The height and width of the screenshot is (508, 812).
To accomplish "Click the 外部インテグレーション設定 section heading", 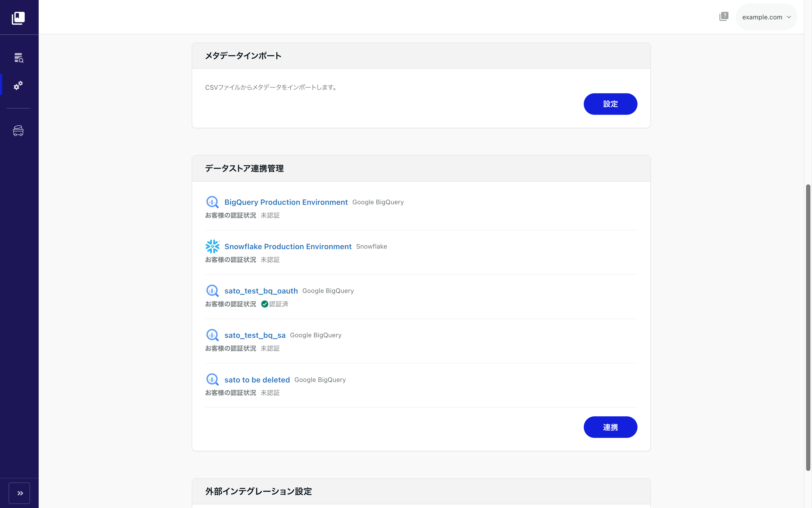I will coord(258,492).
